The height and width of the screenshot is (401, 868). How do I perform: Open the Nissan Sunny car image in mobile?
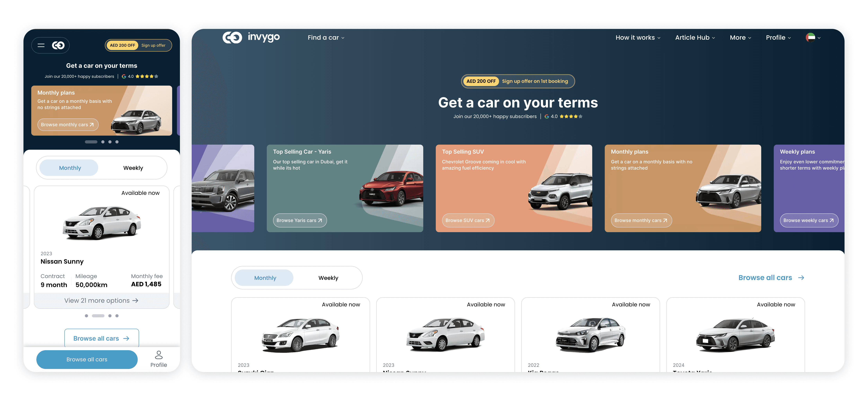pos(102,223)
